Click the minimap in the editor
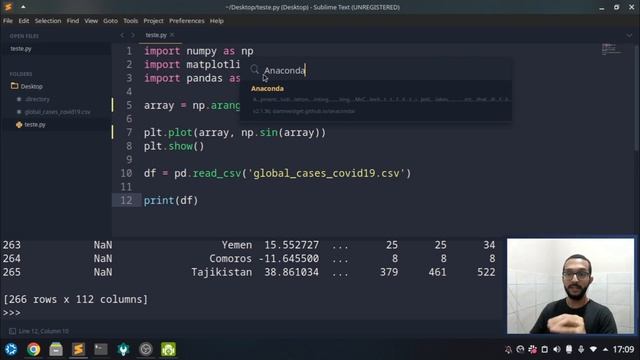The image size is (640, 360). coord(612,50)
